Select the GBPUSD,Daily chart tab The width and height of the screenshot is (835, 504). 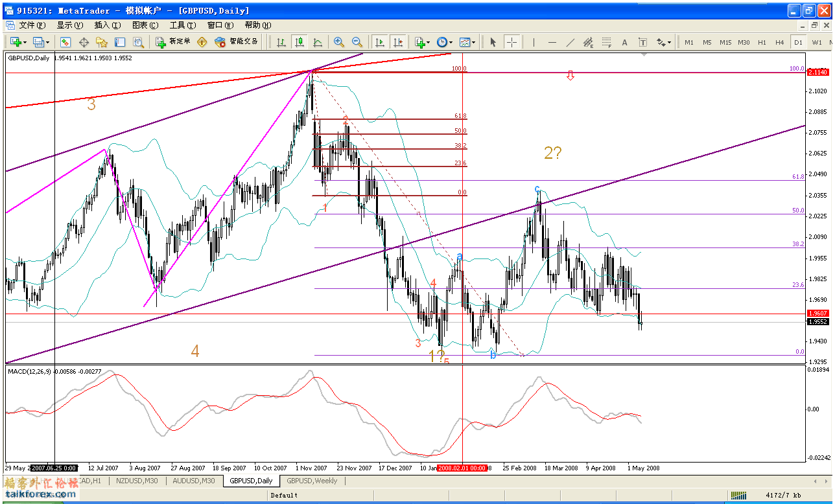click(252, 481)
